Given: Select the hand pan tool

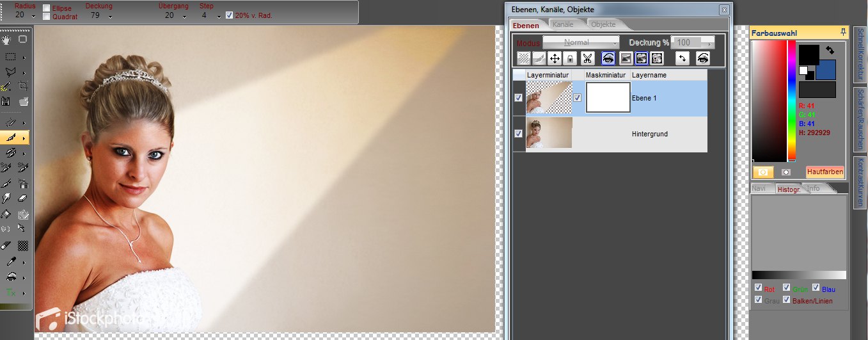Looking at the screenshot, I should click(x=7, y=40).
